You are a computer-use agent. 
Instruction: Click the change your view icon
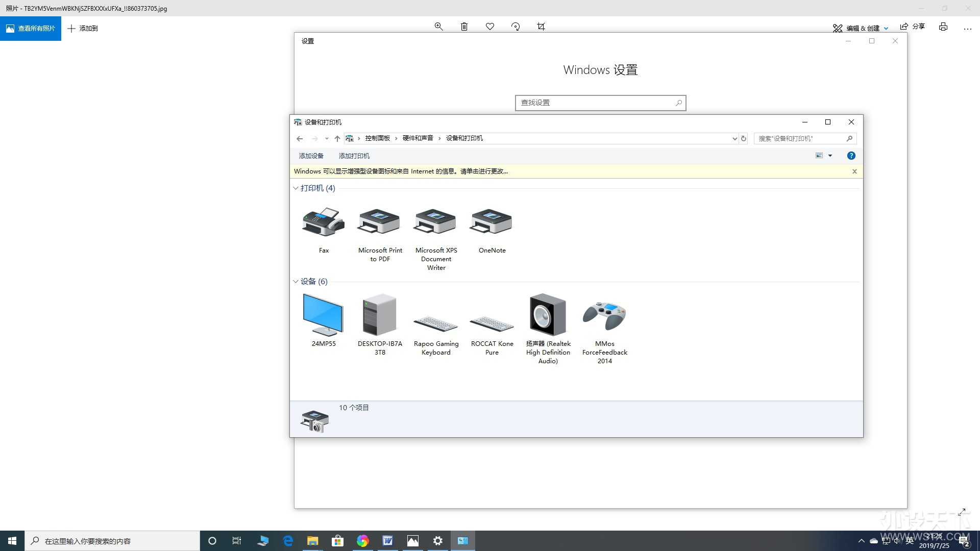click(819, 156)
